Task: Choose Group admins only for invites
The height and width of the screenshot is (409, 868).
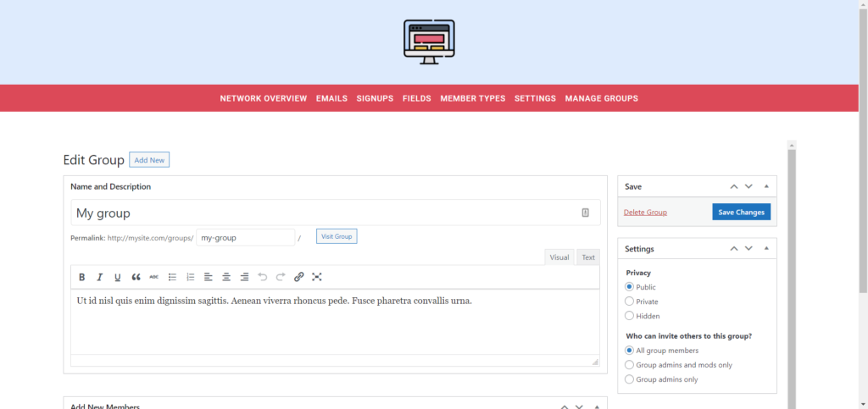Action: (x=629, y=379)
